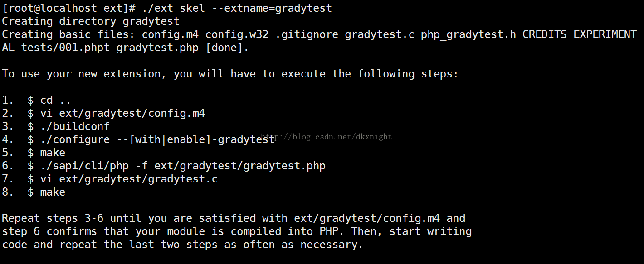Click the ./buildconf command in step 3
The height and width of the screenshot is (264, 644).
click(75, 126)
